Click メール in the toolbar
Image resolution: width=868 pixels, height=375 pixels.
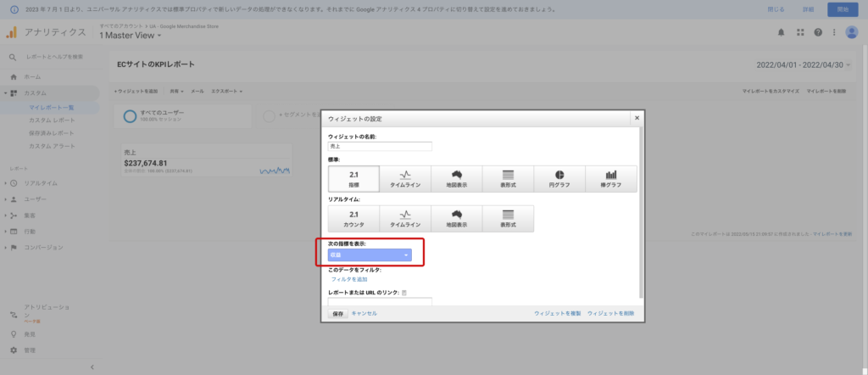tap(197, 91)
